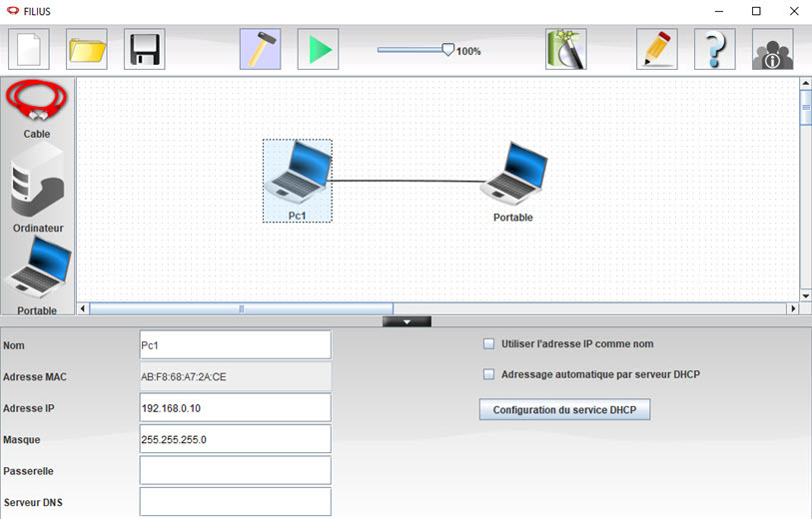
Task: Click the horizontal scrollbar left arrow
Action: 83,309
